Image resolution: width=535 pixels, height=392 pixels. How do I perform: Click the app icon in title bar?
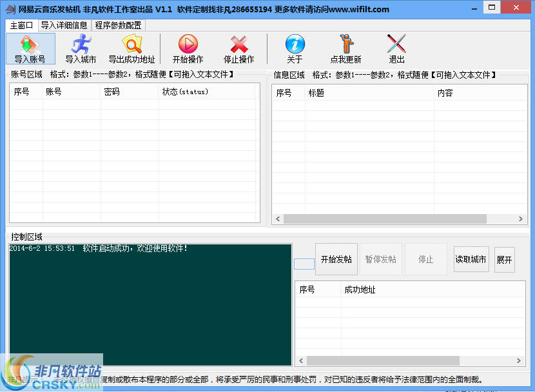coord(10,9)
